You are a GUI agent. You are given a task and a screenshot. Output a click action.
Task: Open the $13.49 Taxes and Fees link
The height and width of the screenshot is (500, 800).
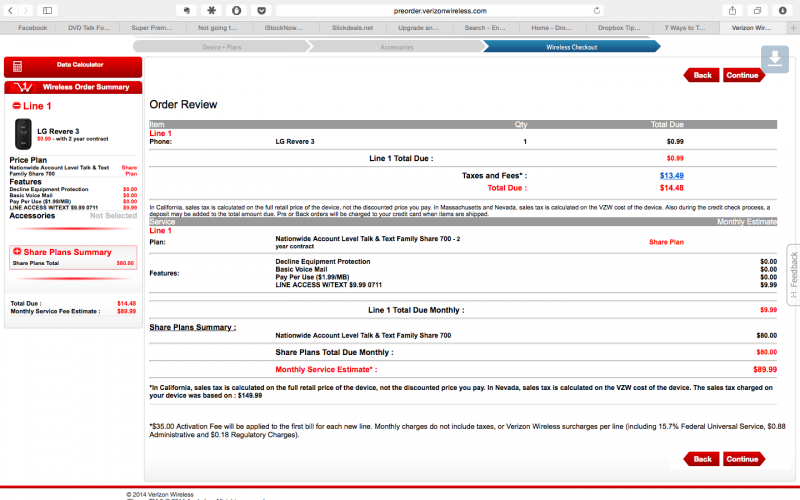pos(671,176)
